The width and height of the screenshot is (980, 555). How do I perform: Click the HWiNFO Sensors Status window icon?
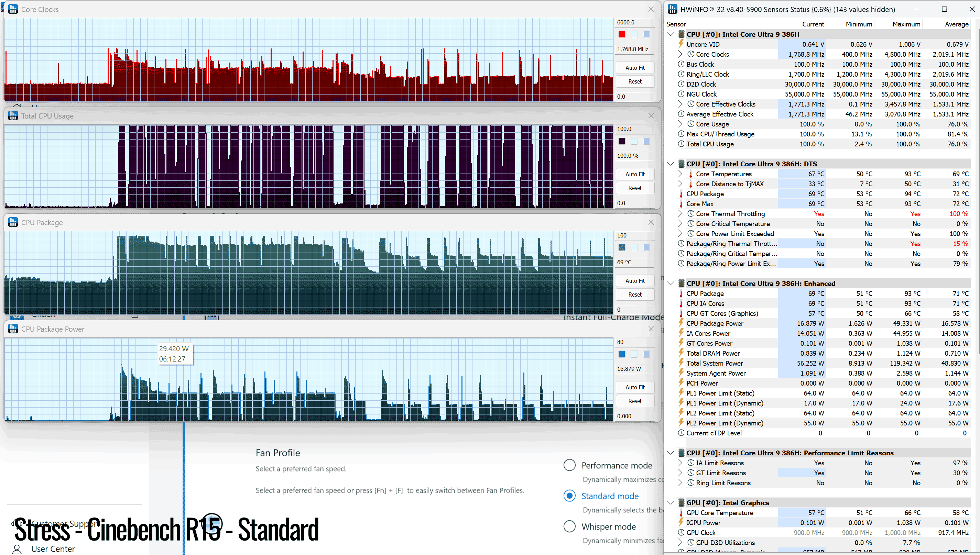[x=673, y=9]
